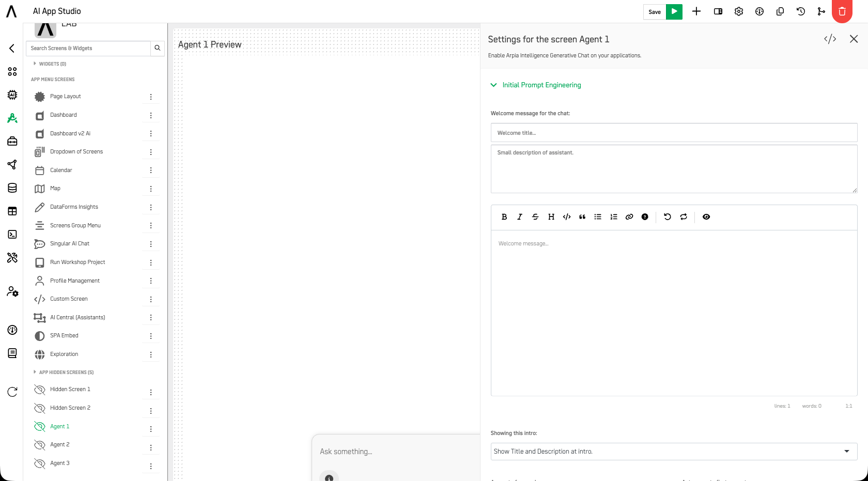This screenshot has width=868, height=481.
Task: Select Agent 2 hidden screen
Action: tap(59, 445)
